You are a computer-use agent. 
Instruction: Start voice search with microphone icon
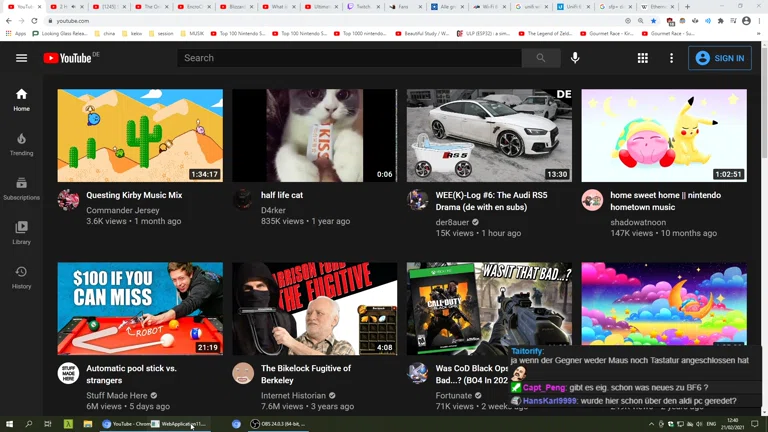575,58
